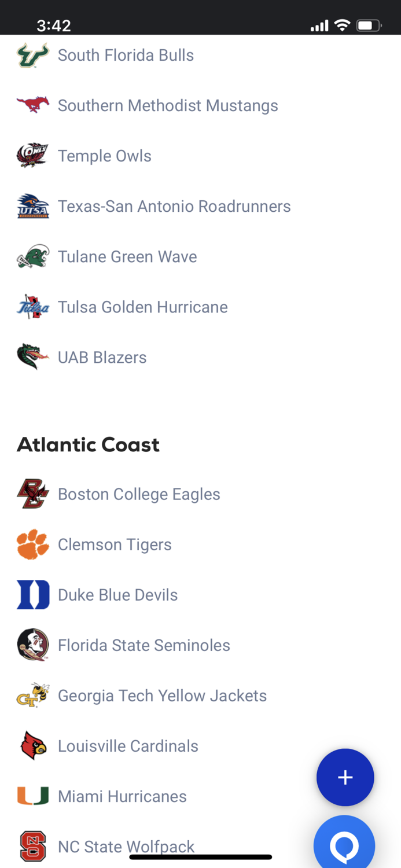Select the Temple Owls logo

(x=32, y=156)
